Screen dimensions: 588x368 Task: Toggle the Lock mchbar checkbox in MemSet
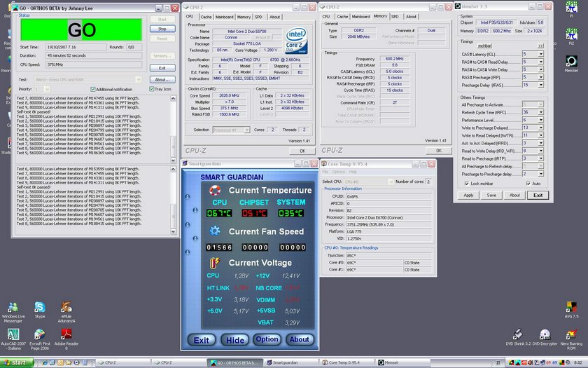(466, 184)
